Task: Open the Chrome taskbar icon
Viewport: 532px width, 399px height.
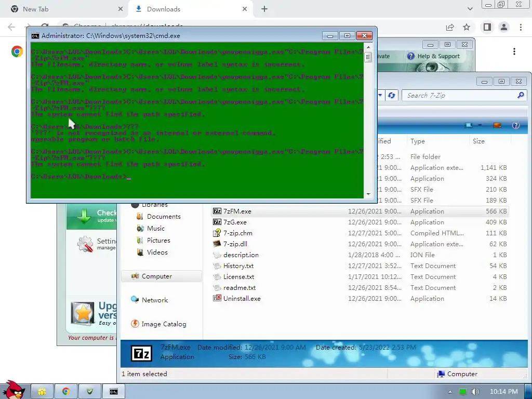Action: coord(66,392)
